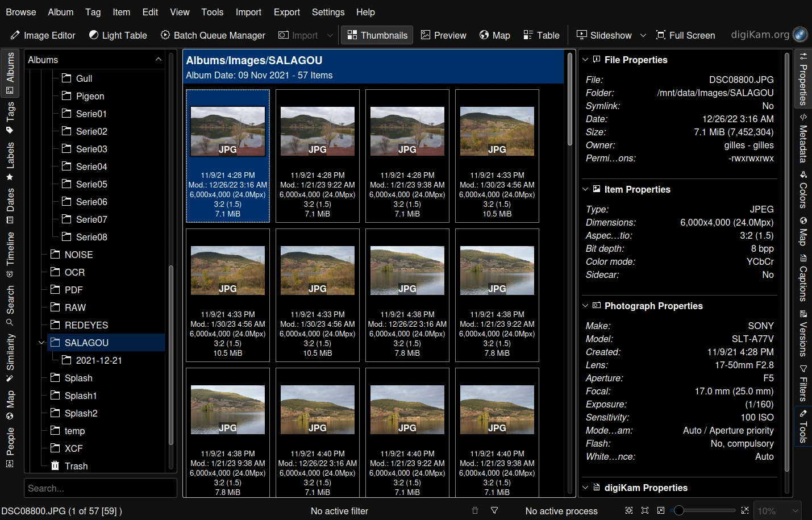Image resolution: width=812 pixels, height=520 pixels.
Task: Enter Full Screen mode
Action: coord(685,35)
